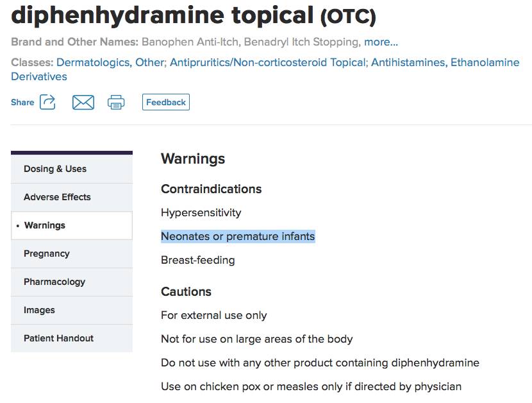Switch to the Dosing & Uses tab
The width and height of the screenshot is (532, 403).
click(55, 169)
